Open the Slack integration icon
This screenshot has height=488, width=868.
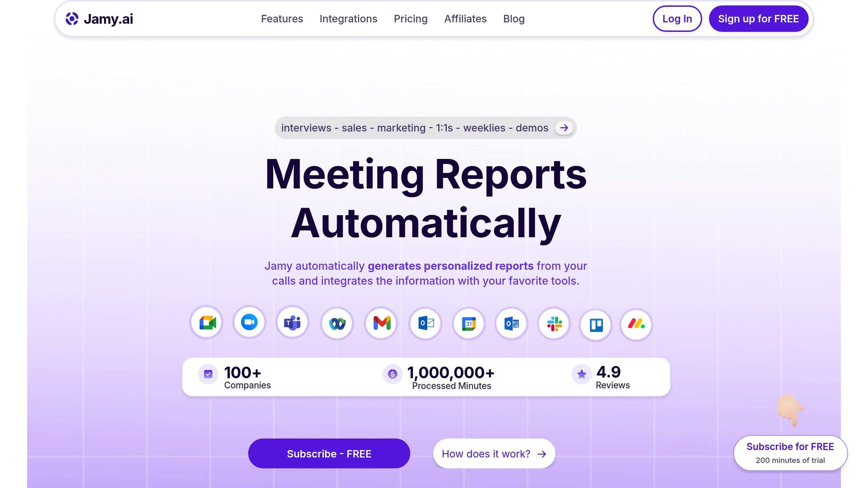[x=554, y=324]
